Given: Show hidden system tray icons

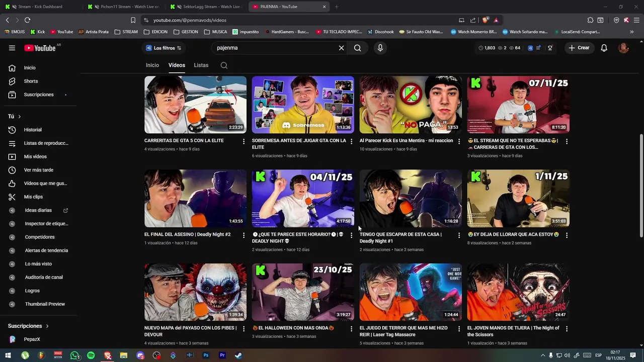Looking at the screenshot, I should [x=542, y=355].
